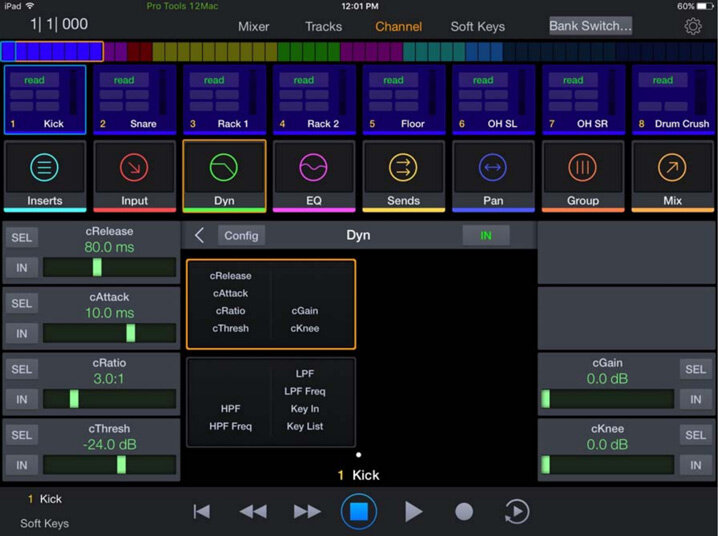
Task: Select track 4 Rack 2 strip
Action: point(314,100)
